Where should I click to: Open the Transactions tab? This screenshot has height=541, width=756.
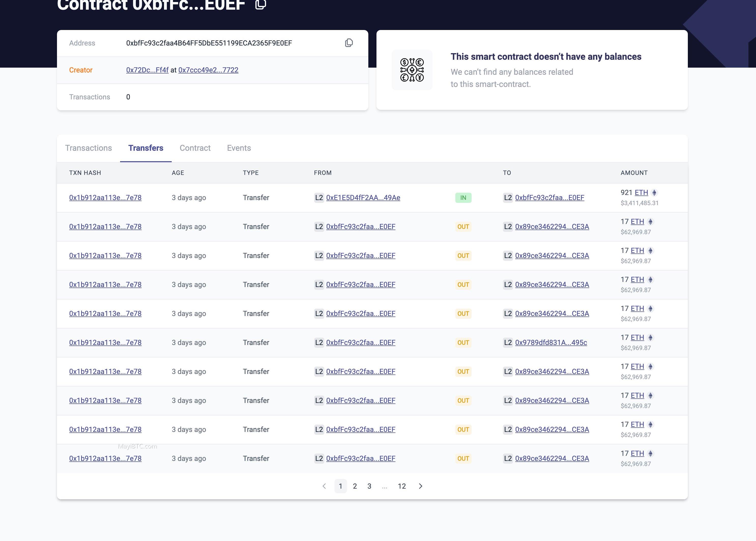(88, 148)
